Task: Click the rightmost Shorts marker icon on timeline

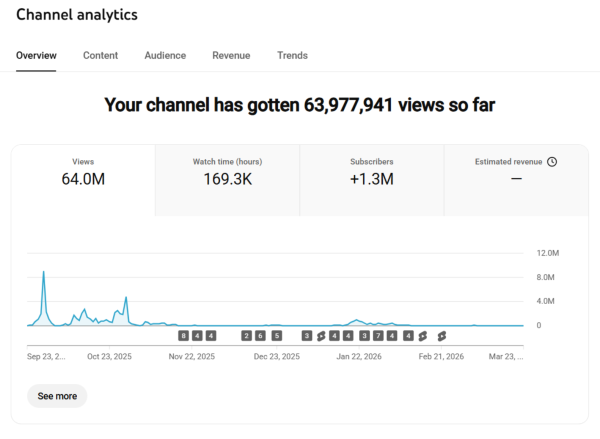Action: pyautogui.click(x=440, y=336)
